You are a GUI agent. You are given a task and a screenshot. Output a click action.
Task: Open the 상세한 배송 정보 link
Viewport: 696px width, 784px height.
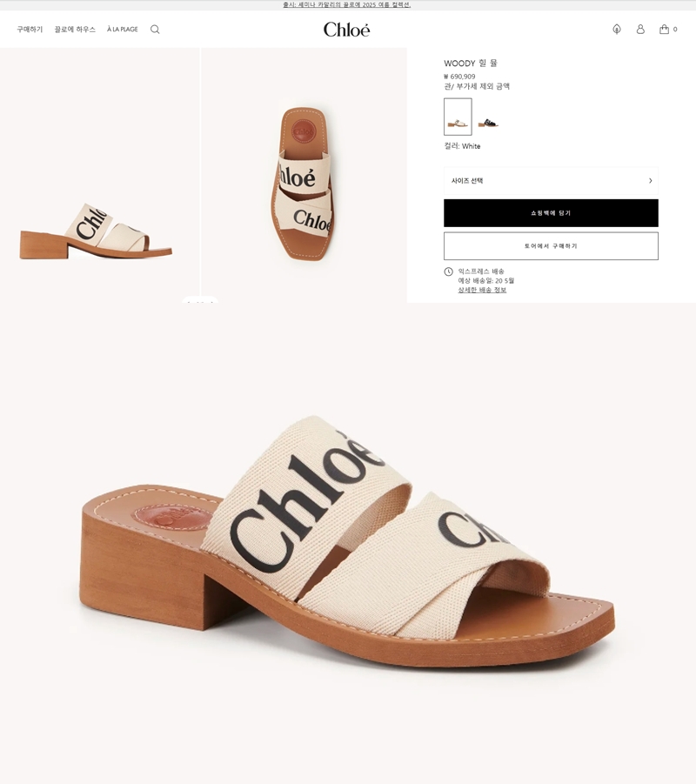[x=482, y=290]
